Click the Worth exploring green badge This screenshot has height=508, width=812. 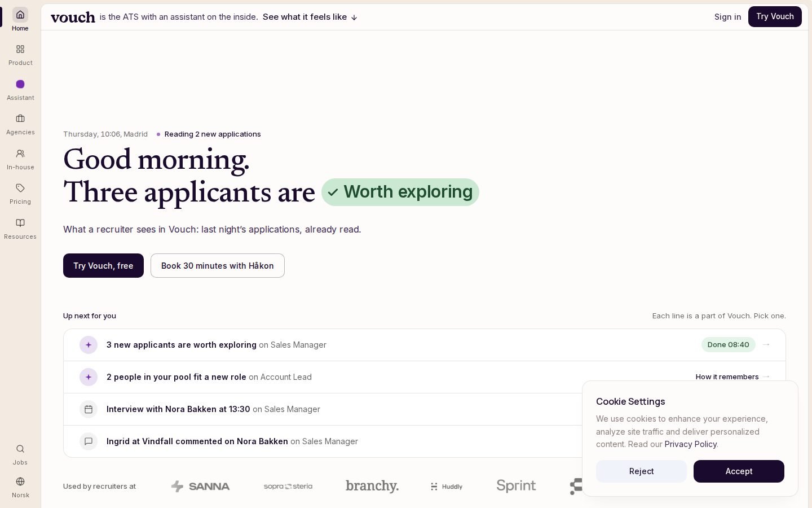tap(400, 192)
